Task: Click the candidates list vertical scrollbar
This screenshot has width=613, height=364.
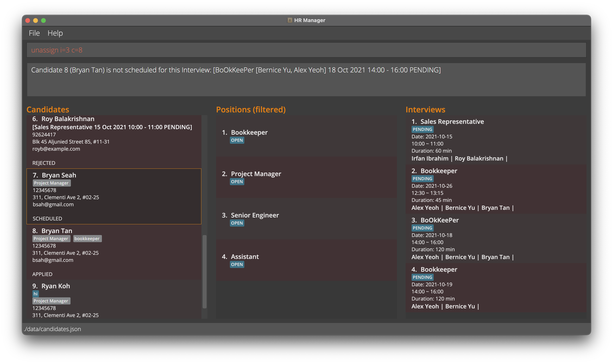Action: click(x=204, y=271)
